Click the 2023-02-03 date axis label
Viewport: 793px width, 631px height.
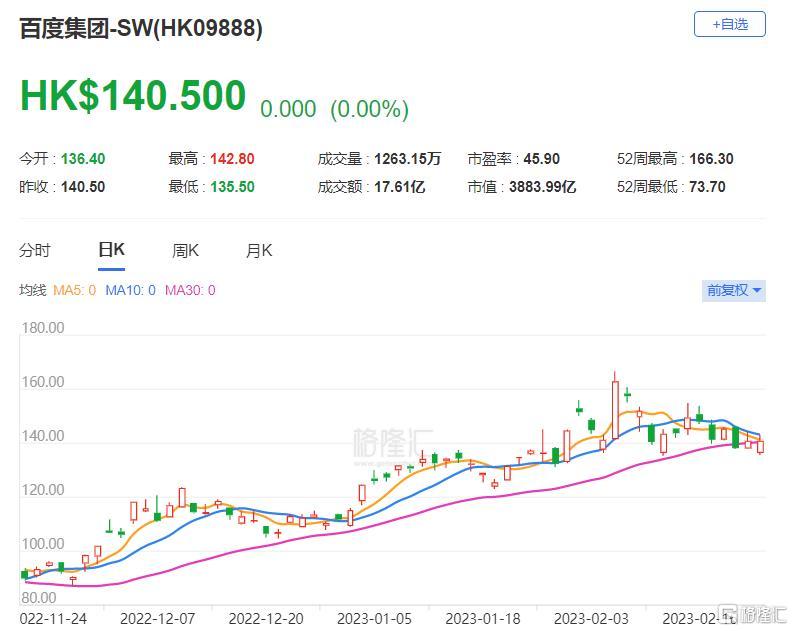(x=591, y=618)
